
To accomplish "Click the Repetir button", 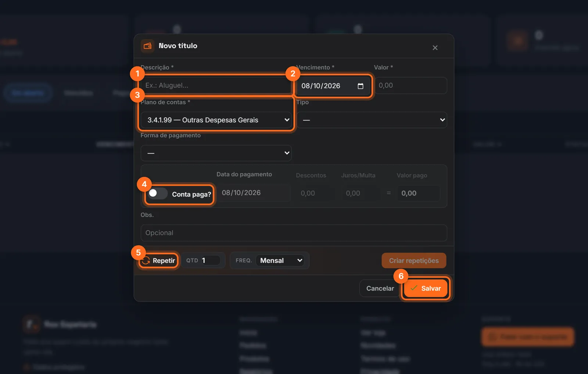I will point(159,260).
